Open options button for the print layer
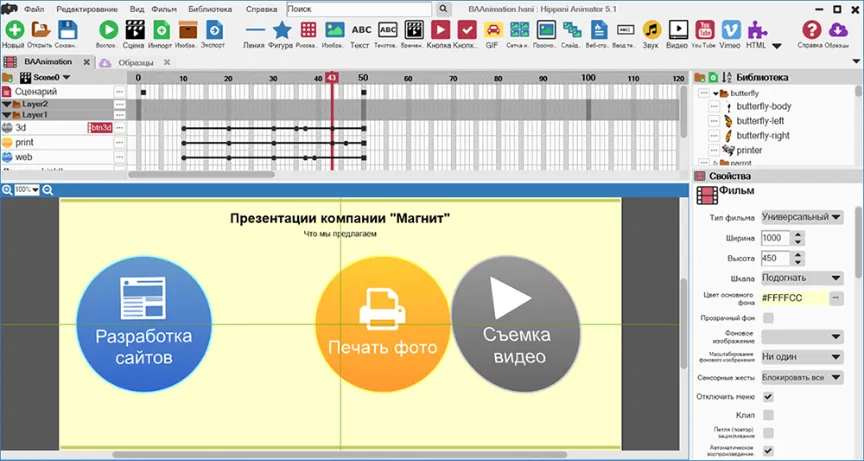The width and height of the screenshot is (864, 461). 120,143
